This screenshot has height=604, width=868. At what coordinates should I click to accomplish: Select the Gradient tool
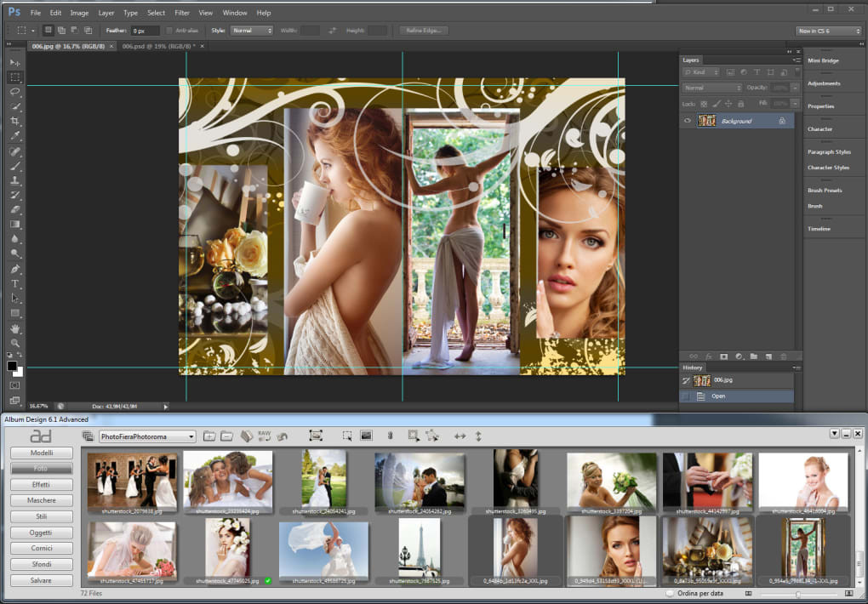14,225
